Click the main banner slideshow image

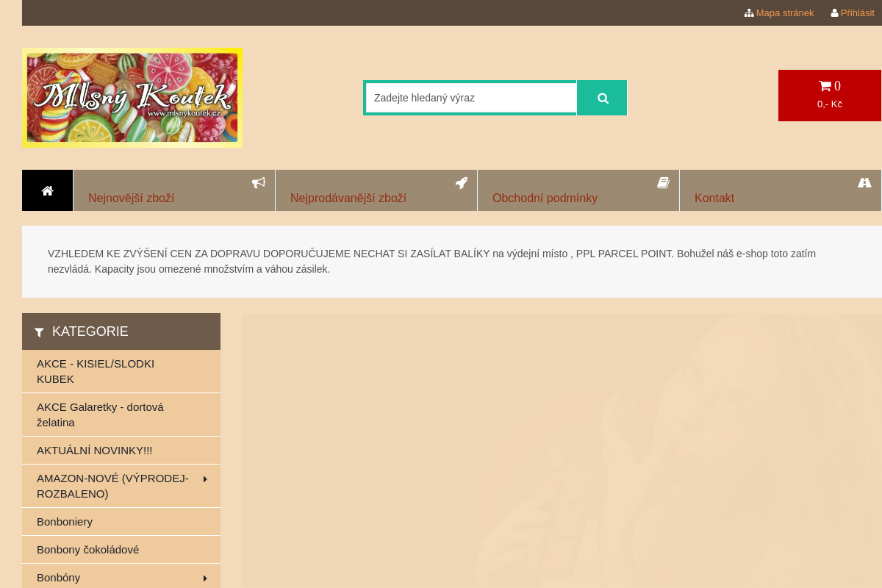[562, 451]
